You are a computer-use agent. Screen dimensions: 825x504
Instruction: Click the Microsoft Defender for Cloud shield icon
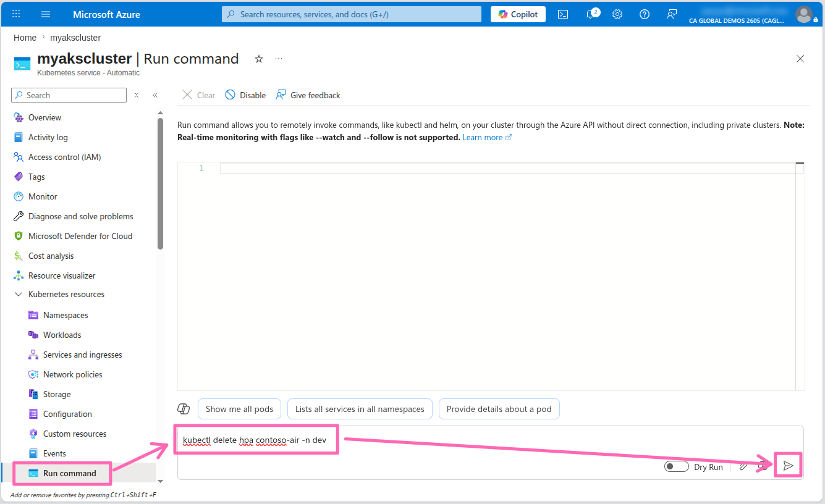(x=18, y=236)
